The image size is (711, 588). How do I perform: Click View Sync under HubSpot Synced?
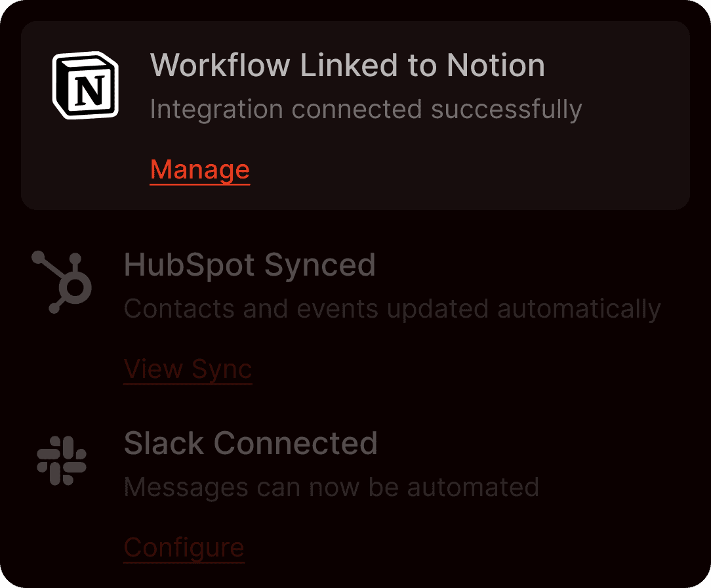[188, 369]
